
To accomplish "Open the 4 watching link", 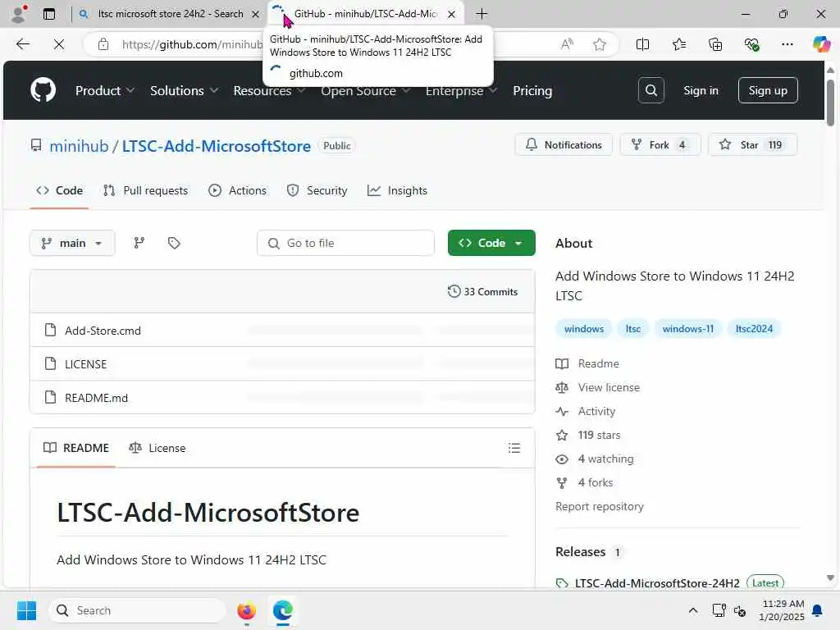I will tap(605, 459).
